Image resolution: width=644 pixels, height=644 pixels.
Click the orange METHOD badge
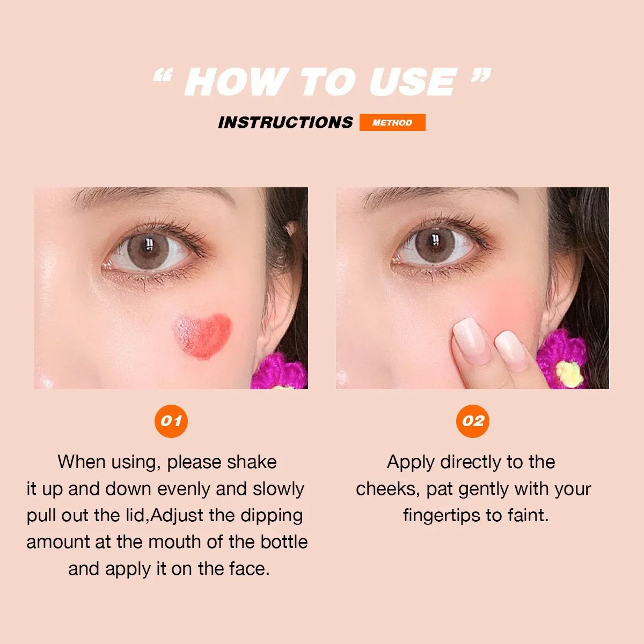point(392,122)
